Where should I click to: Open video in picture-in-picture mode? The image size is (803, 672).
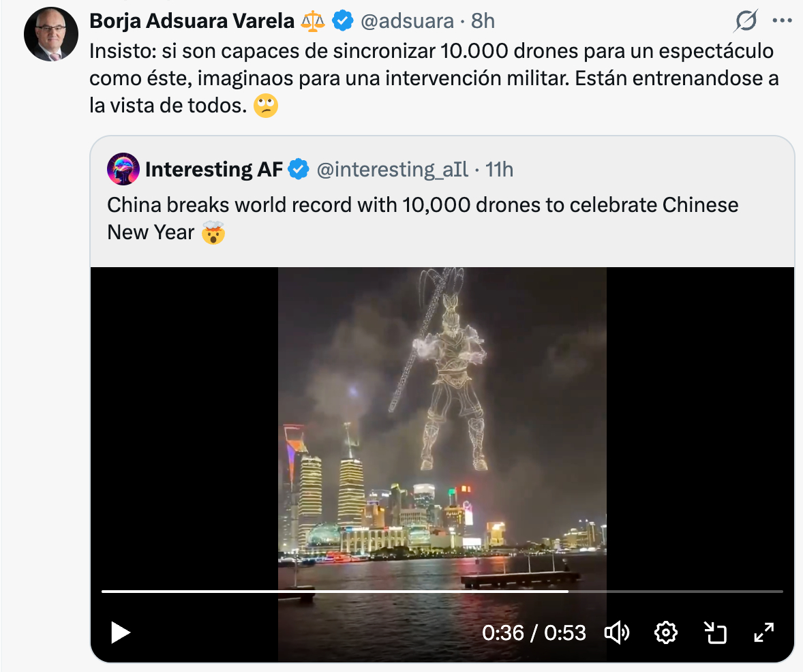[715, 632]
